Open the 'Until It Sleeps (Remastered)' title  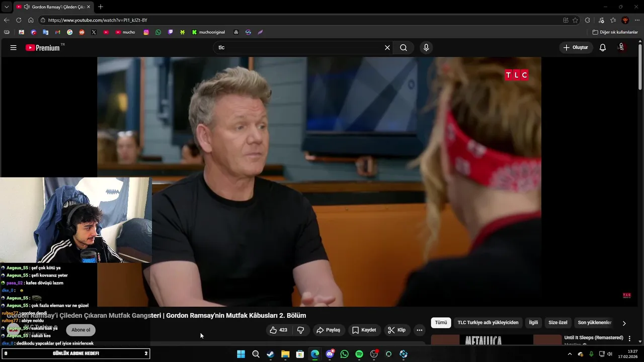tap(594, 338)
